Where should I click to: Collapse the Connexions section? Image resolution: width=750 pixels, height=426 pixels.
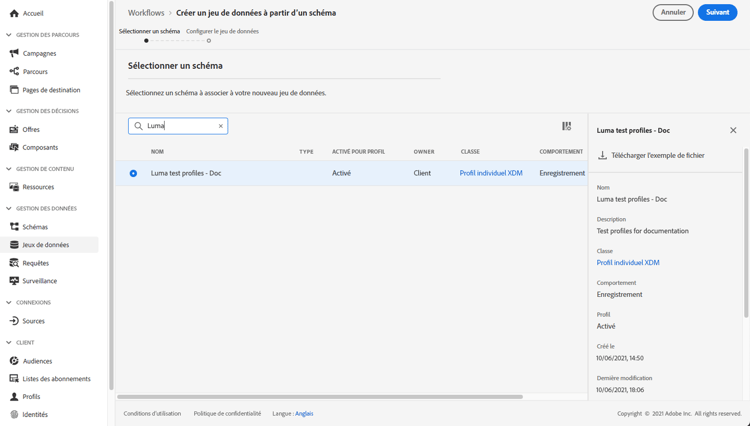pos(9,303)
